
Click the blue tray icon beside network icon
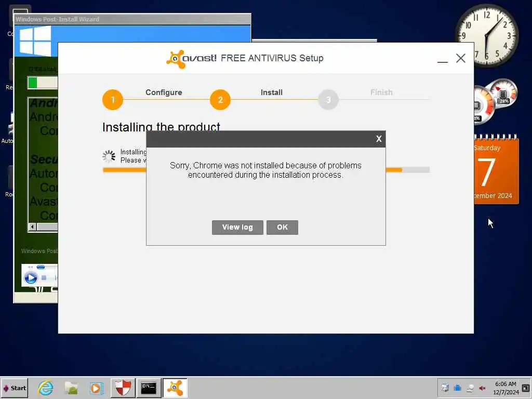[x=457, y=388]
